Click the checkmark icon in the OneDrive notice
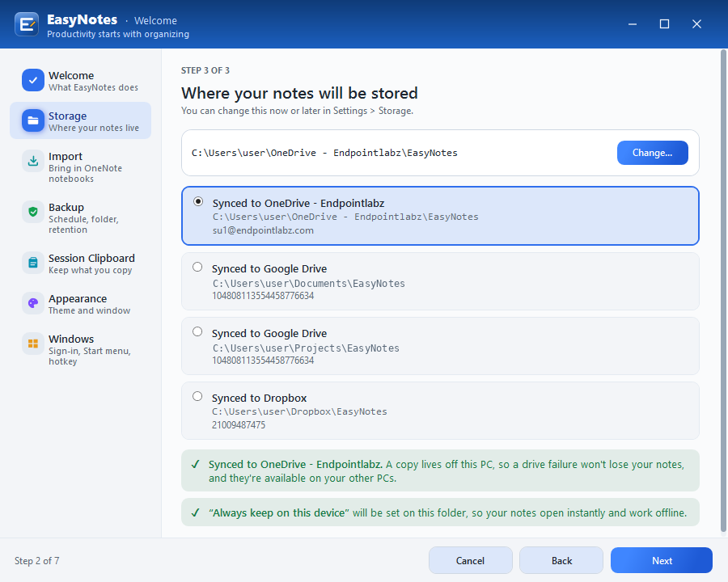 [x=196, y=464]
